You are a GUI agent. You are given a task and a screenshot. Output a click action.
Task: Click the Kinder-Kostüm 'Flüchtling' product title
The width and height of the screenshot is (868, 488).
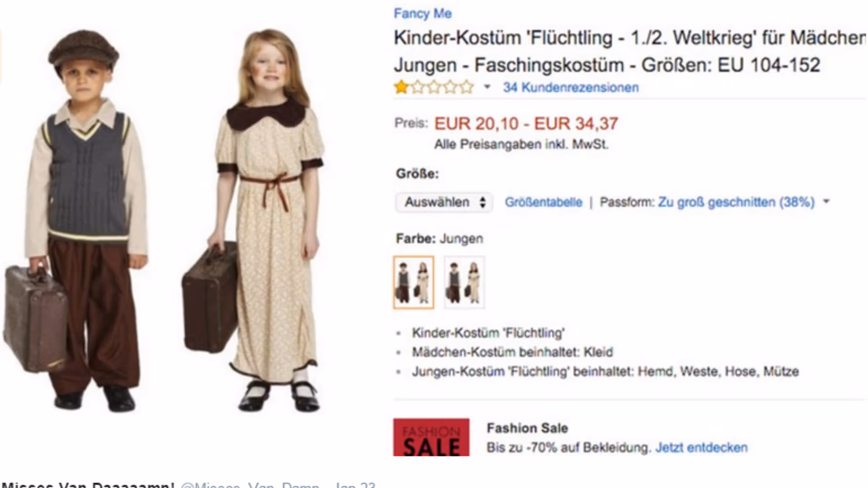pyautogui.click(x=628, y=51)
